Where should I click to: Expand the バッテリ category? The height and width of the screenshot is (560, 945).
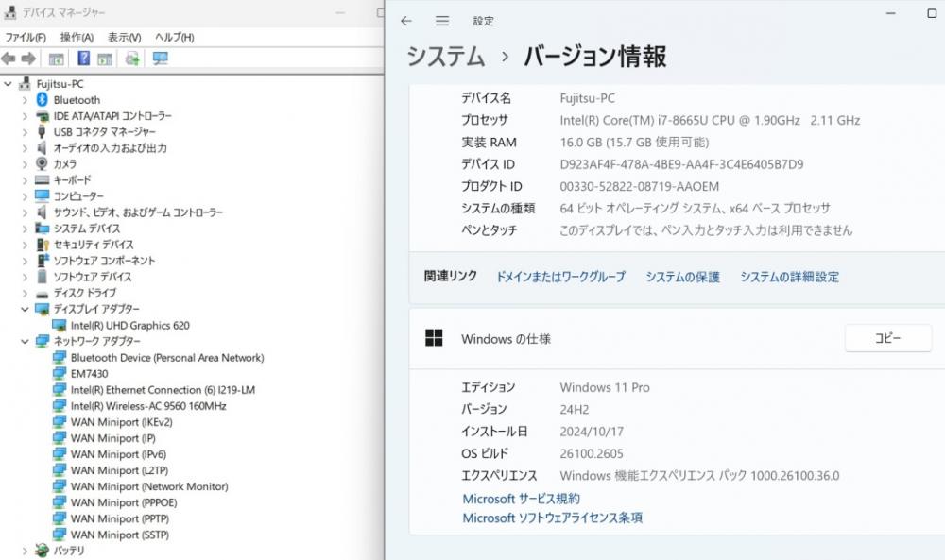[25, 551]
